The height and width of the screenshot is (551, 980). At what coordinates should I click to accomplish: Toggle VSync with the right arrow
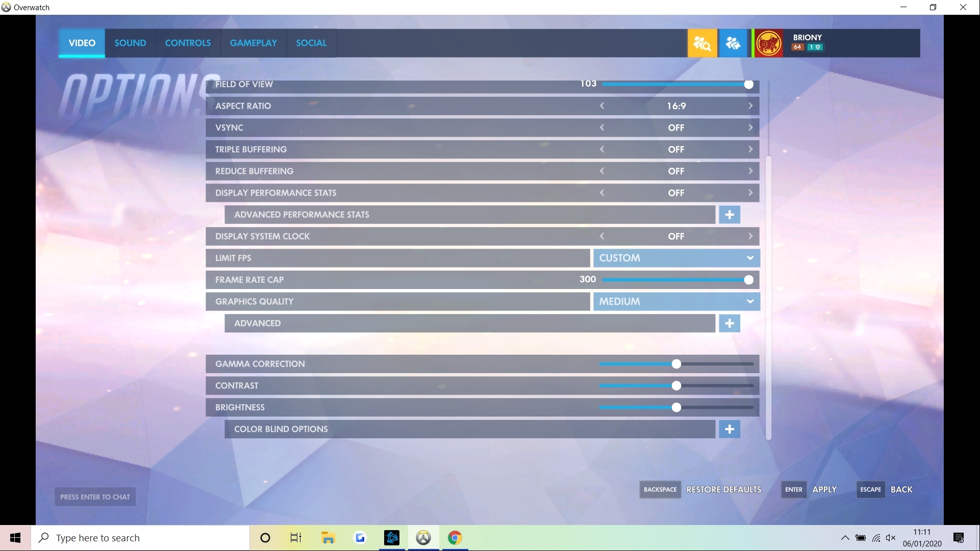click(750, 127)
